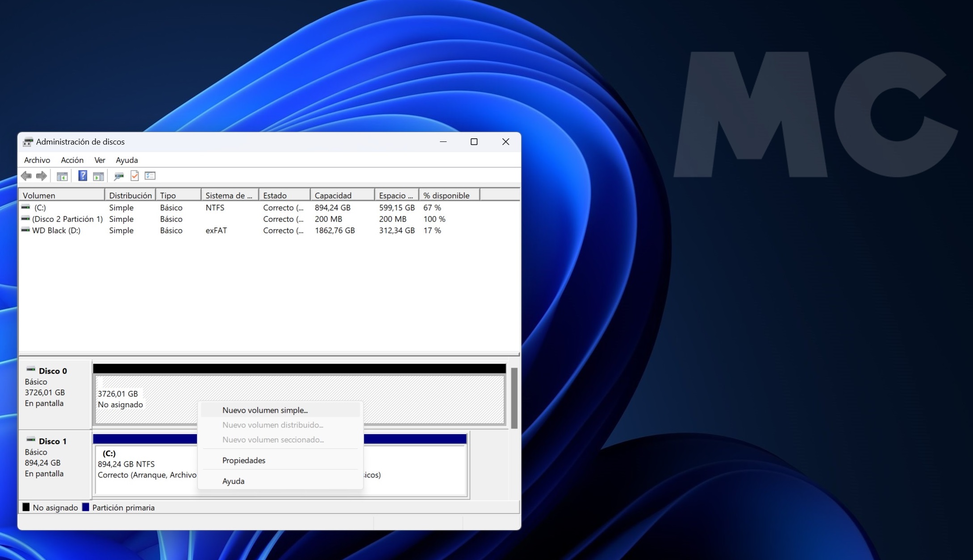Click Ayuda in the context menu
Image resolution: width=973 pixels, height=560 pixels.
pos(233,481)
